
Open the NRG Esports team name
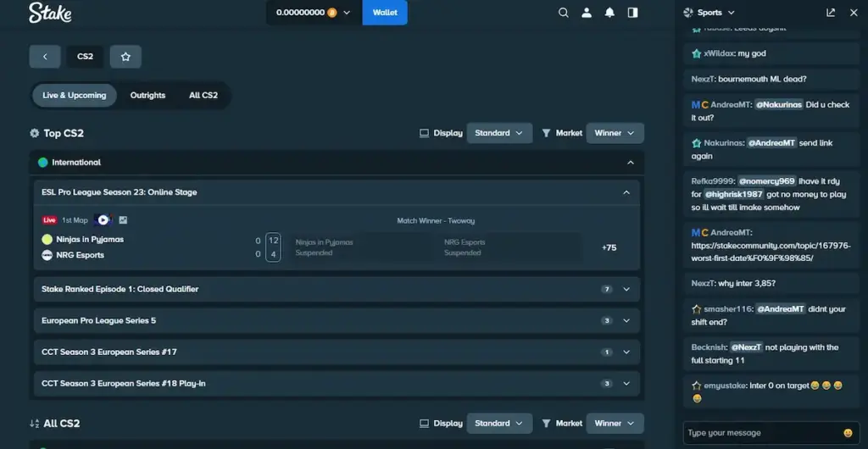[x=81, y=255]
